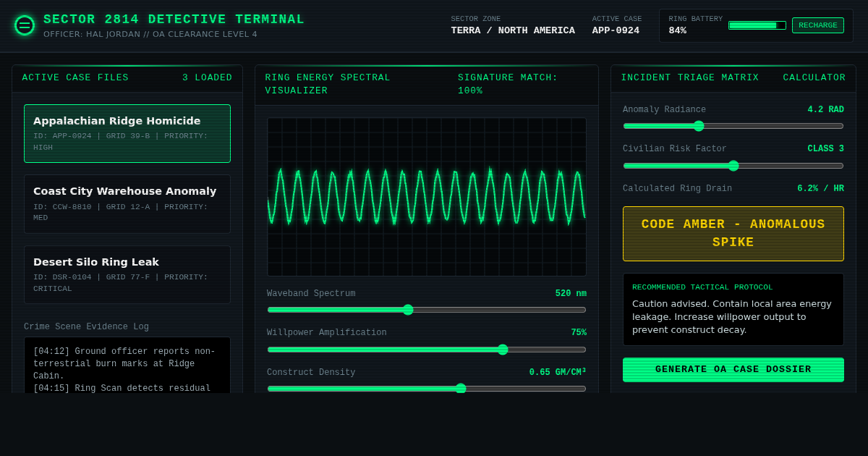Click the Incident Triage Matrix header

690,78
